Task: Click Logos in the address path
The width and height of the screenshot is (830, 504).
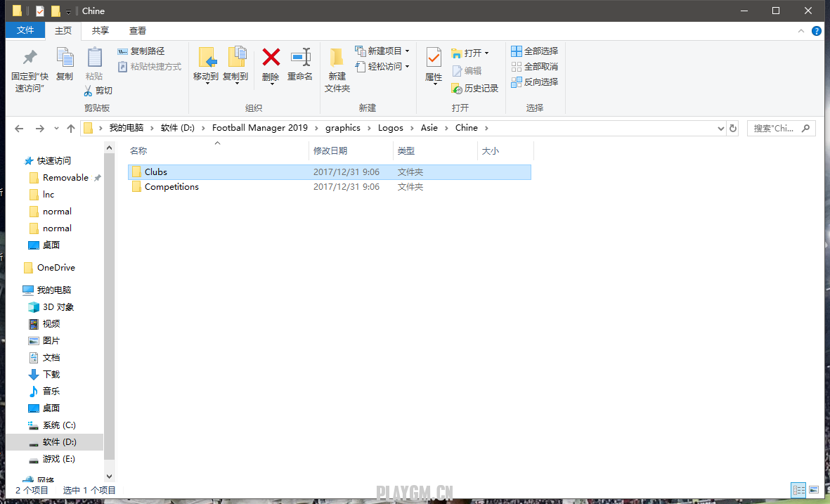Action: [x=391, y=128]
